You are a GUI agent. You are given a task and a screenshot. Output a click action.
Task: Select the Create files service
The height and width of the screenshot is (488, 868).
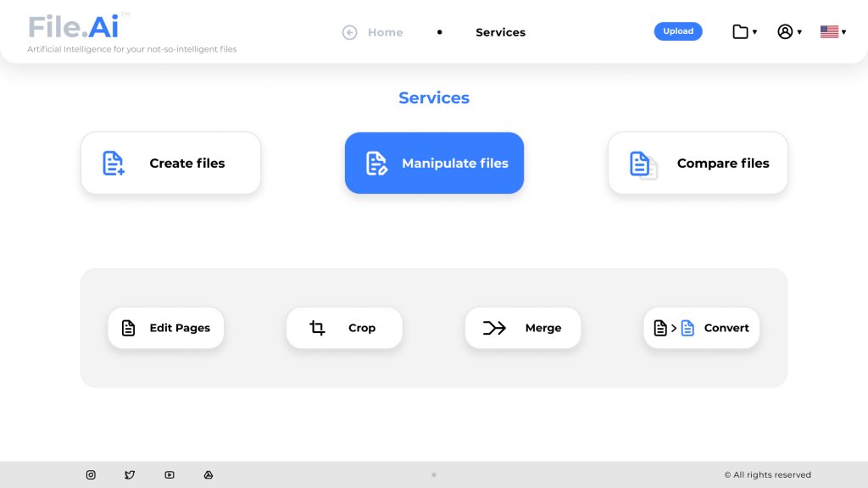pyautogui.click(x=170, y=164)
